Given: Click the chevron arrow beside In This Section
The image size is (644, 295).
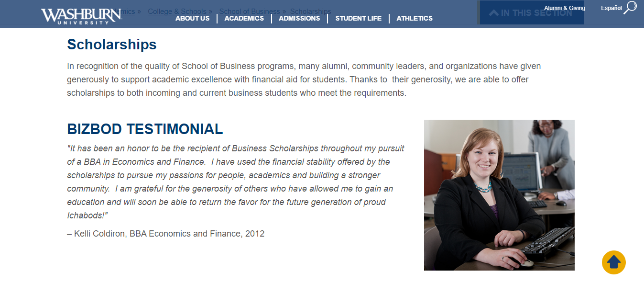Looking at the screenshot, I should click(x=493, y=13).
